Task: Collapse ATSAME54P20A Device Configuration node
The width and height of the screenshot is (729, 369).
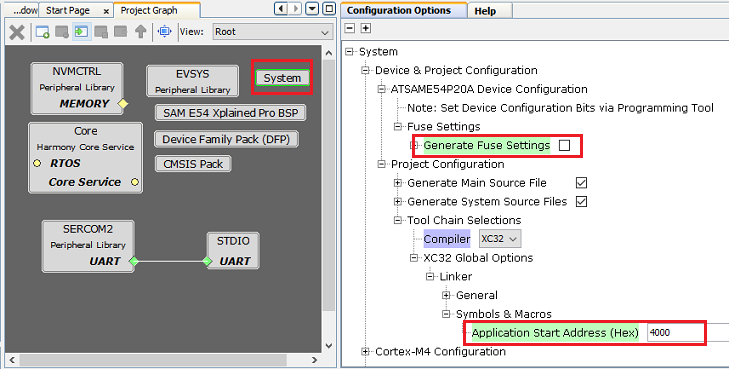Action: pos(381,89)
